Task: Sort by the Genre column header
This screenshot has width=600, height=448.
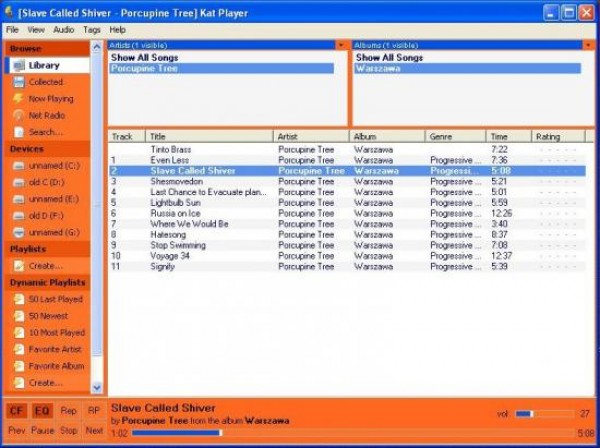Action: 455,137
